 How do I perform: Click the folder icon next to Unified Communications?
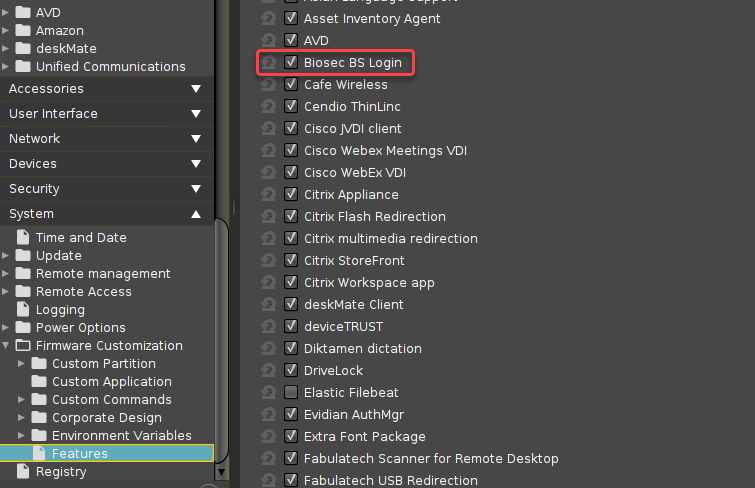coord(23,67)
